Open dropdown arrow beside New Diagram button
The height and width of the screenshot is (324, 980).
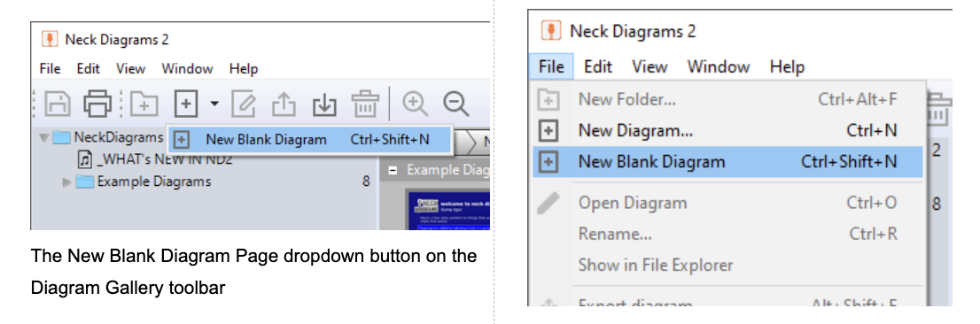214,104
